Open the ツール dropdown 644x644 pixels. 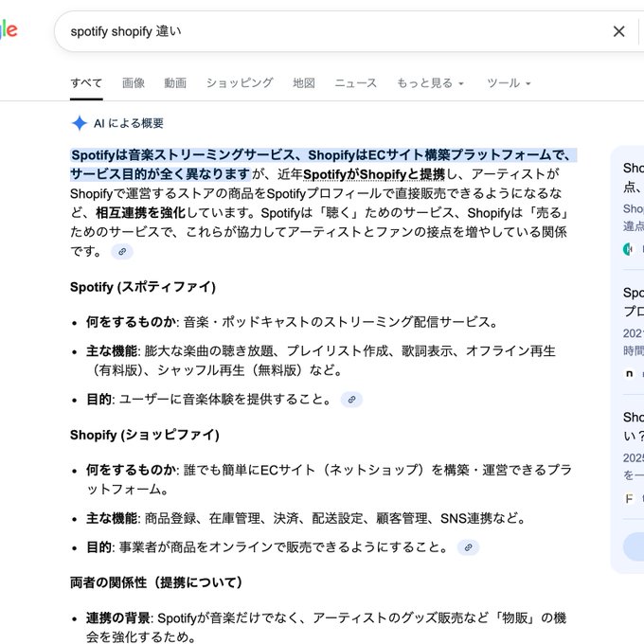click(x=509, y=83)
